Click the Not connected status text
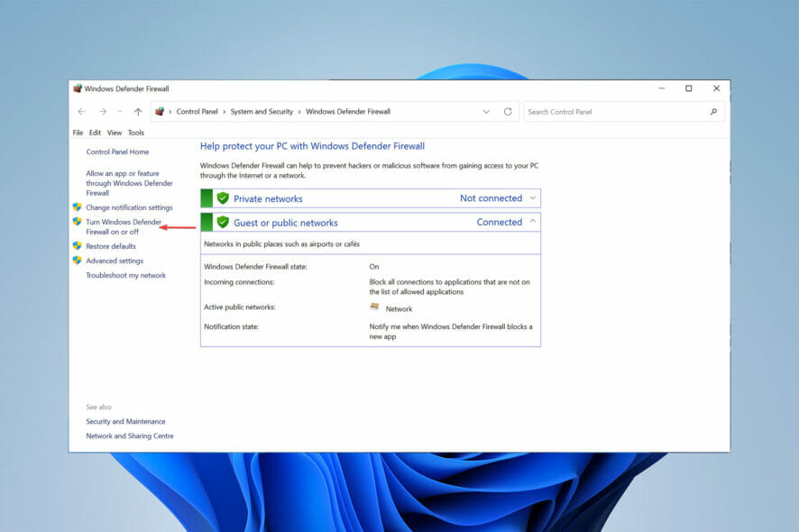This screenshot has width=799, height=532. [491, 198]
